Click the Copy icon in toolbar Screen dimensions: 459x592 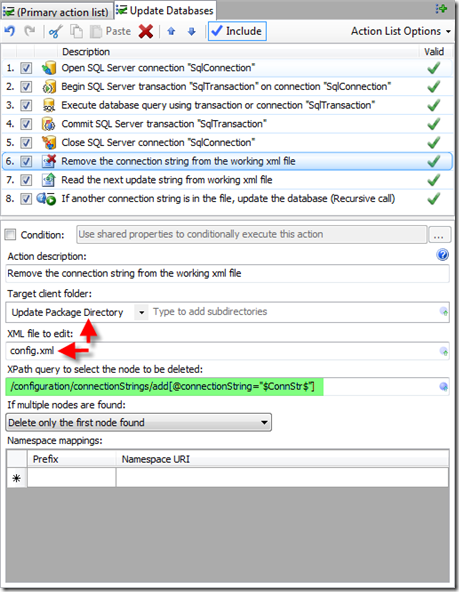(x=77, y=31)
